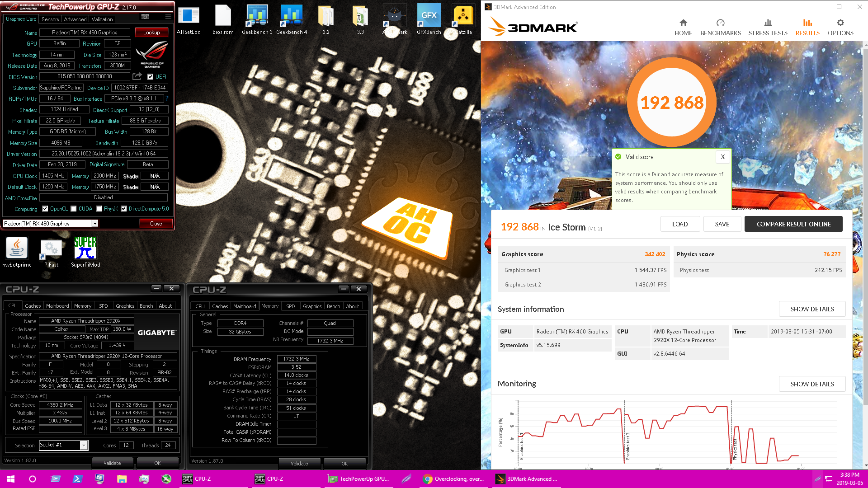Viewport: 868px width, 488px height.
Task: Click Validate in left CPU-Z window
Action: [112, 463]
